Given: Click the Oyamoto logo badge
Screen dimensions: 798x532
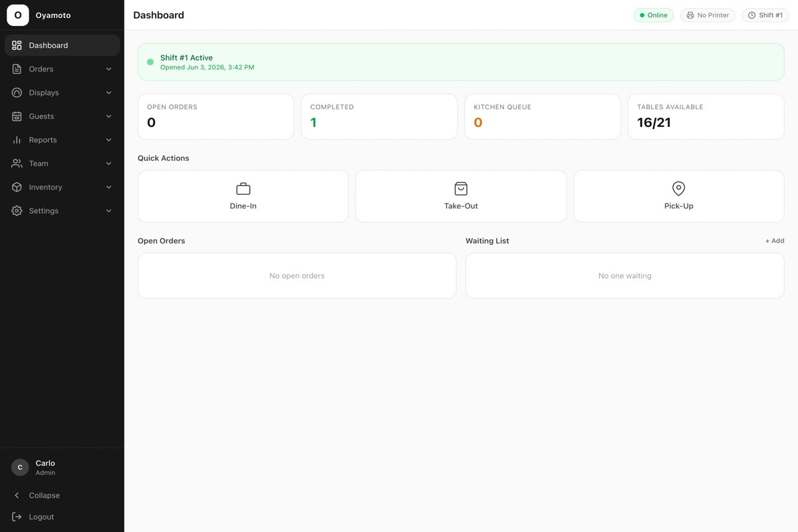Looking at the screenshot, I should 18,15.
